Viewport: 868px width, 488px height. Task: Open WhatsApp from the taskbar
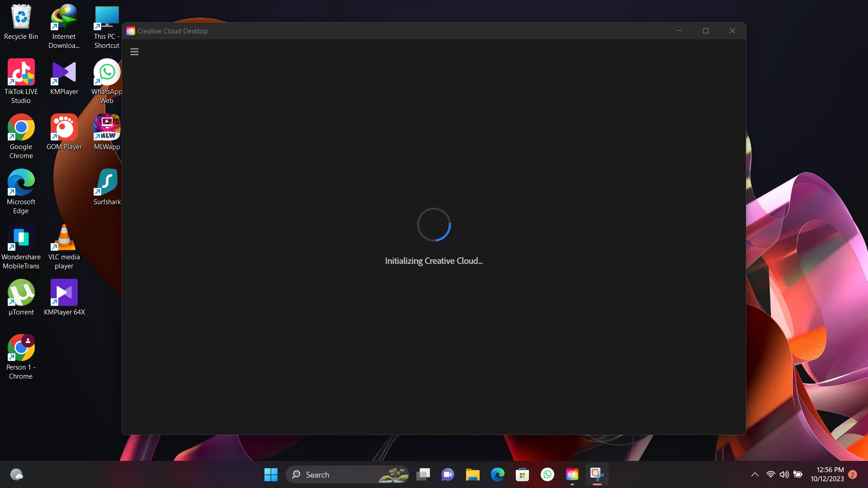point(547,474)
